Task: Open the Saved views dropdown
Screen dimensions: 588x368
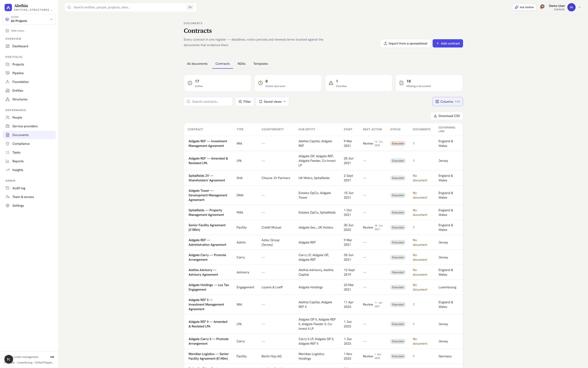Action: click(272, 102)
